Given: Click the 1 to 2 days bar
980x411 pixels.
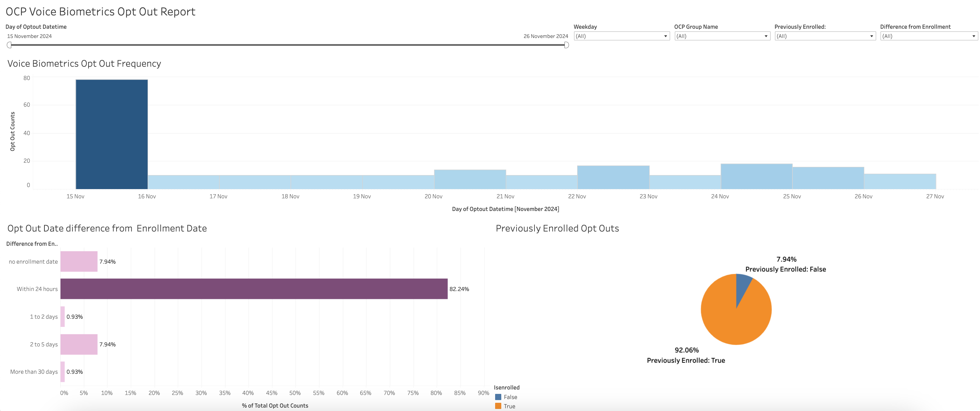Looking at the screenshot, I should [x=63, y=317].
